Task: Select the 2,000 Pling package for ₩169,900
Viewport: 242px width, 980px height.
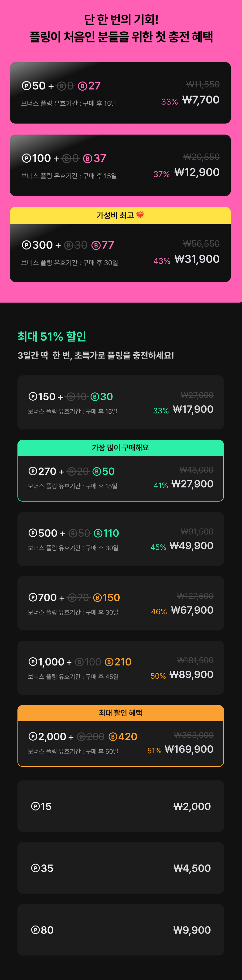Action: [x=121, y=736]
